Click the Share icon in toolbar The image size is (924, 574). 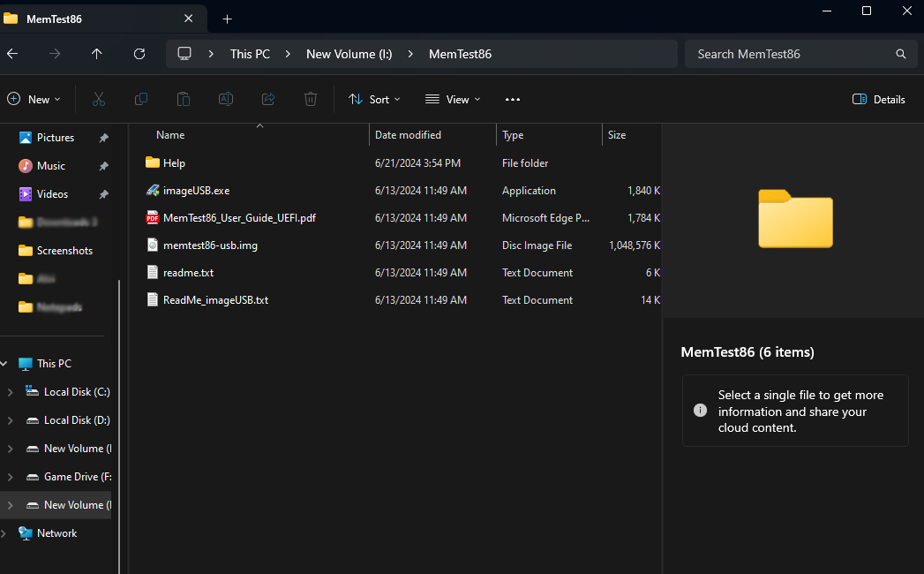(x=268, y=99)
